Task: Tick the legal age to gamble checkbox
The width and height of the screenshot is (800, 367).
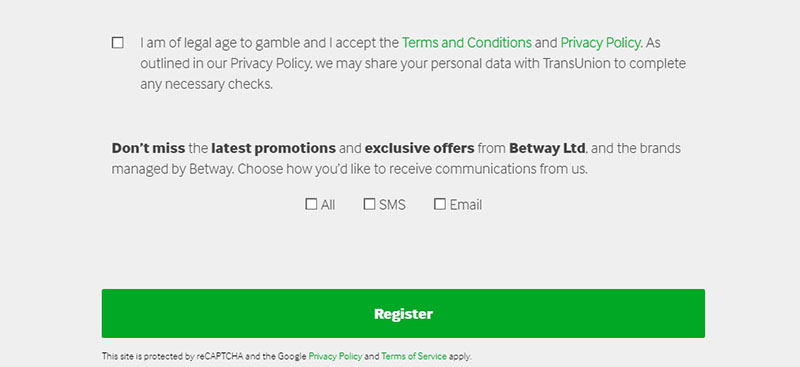Action: pyautogui.click(x=117, y=43)
